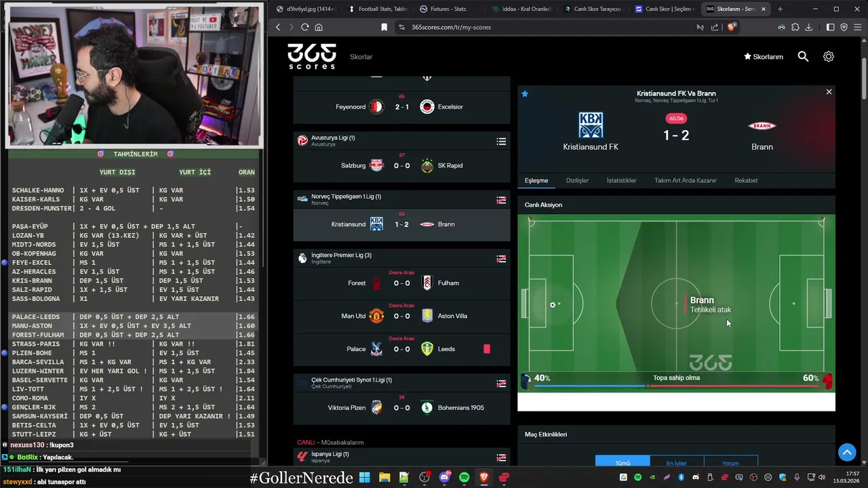The width and height of the screenshot is (868, 488).
Task: Open Norveç Tippeligaen table icon
Action: 501,200
